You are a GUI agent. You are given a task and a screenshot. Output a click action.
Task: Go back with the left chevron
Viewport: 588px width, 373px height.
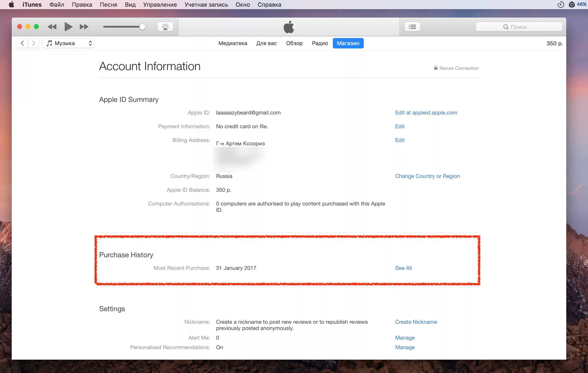click(x=22, y=43)
